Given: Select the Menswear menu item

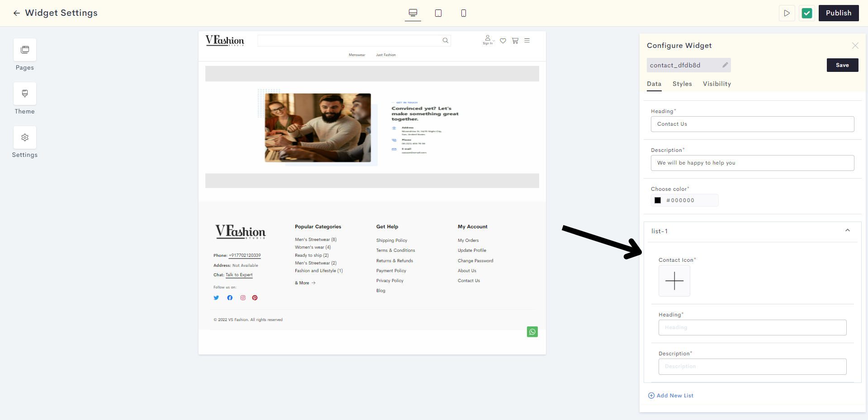Looking at the screenshot, I should [x=357, y=55].
